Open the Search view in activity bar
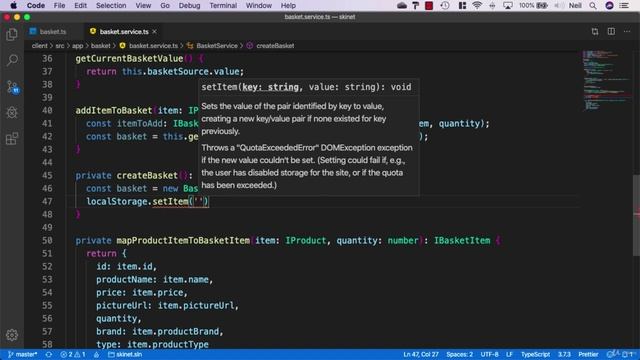Viewport: 640px width, 360px height. [12, 60]
